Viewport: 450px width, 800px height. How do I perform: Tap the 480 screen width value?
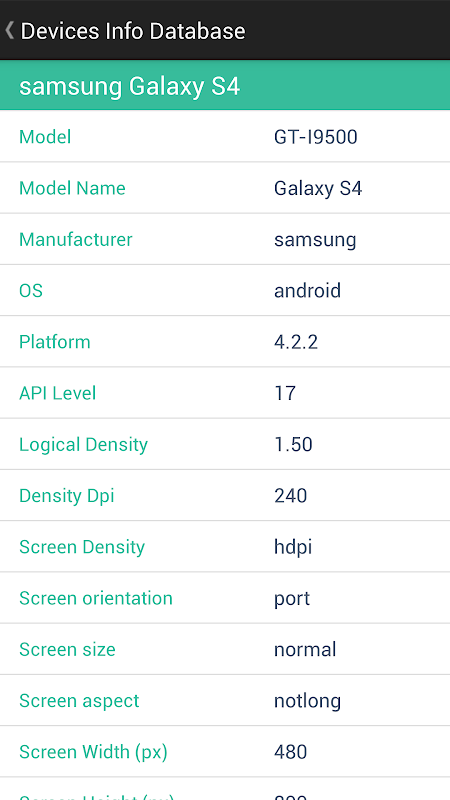pyautogui.click(x=290, y=752)
